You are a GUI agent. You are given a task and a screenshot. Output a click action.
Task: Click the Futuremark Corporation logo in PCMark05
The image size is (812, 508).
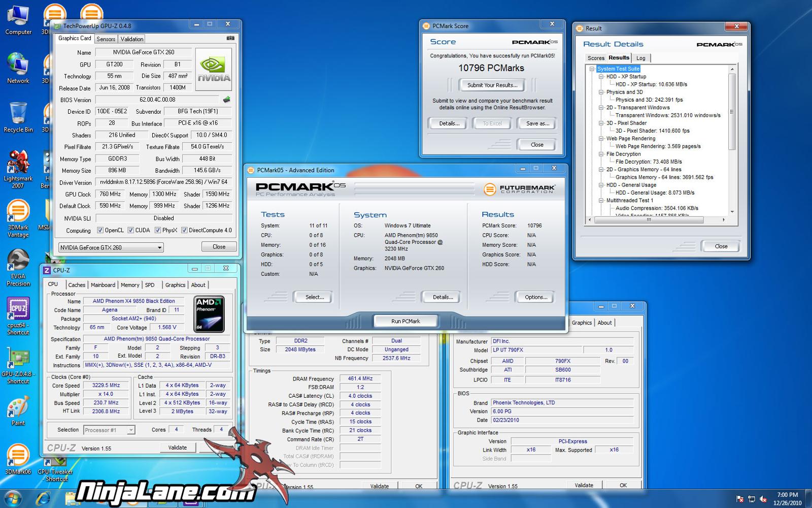[x=520, y=189]
